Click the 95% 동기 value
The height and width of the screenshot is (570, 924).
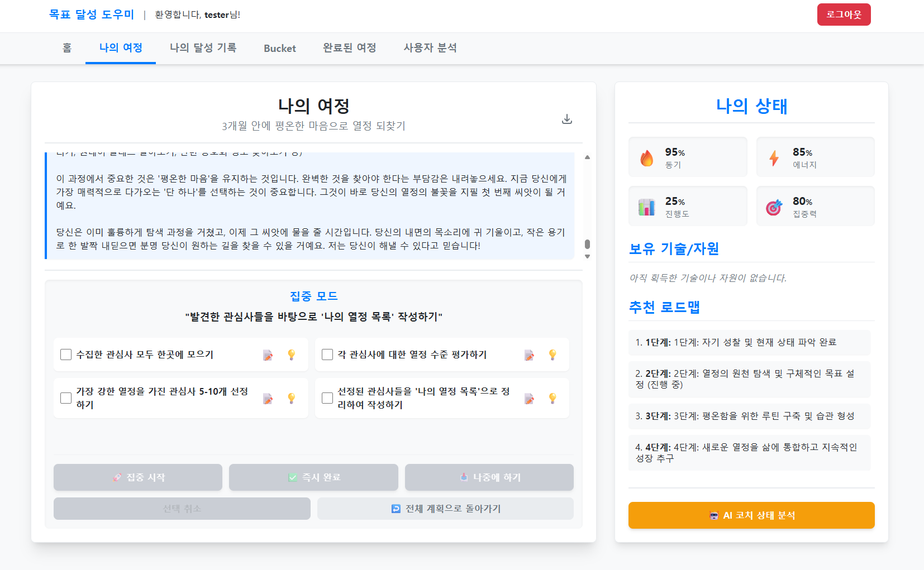(675, 152)
